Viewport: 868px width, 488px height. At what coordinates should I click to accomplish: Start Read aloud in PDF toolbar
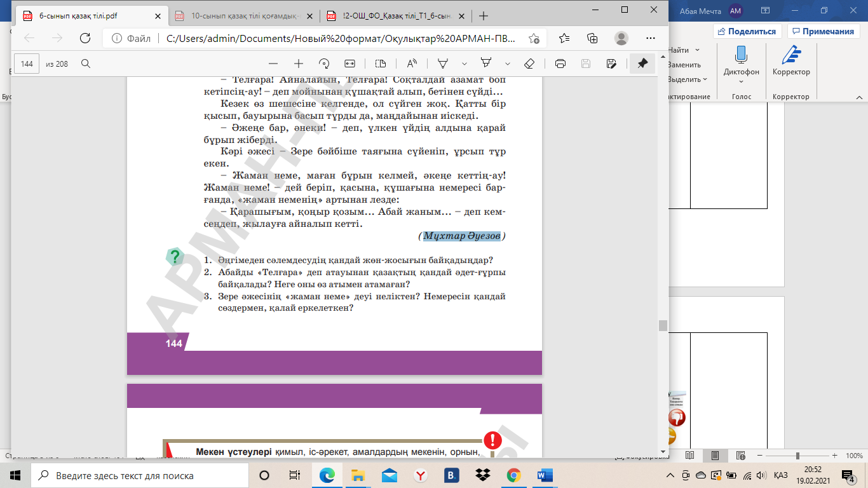[412, 64]
